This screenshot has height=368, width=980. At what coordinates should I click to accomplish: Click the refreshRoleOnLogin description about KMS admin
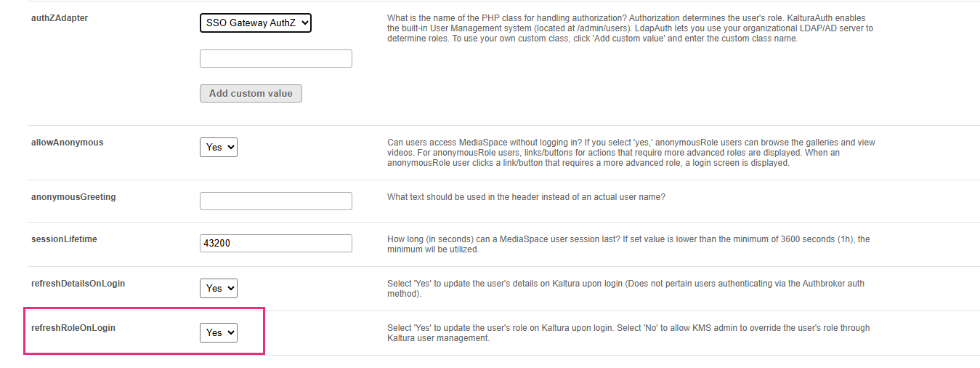[x=628, y=333]
